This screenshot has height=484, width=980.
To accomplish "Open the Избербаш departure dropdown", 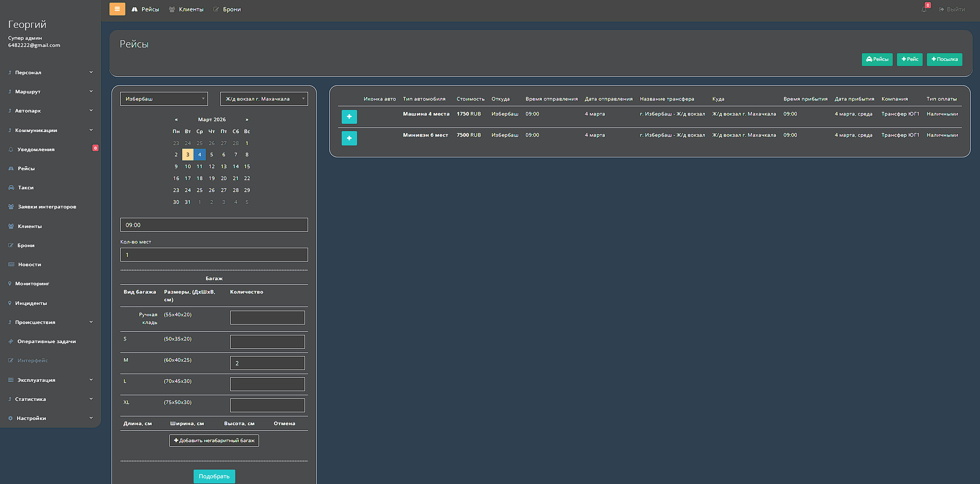I will point(164,99).
